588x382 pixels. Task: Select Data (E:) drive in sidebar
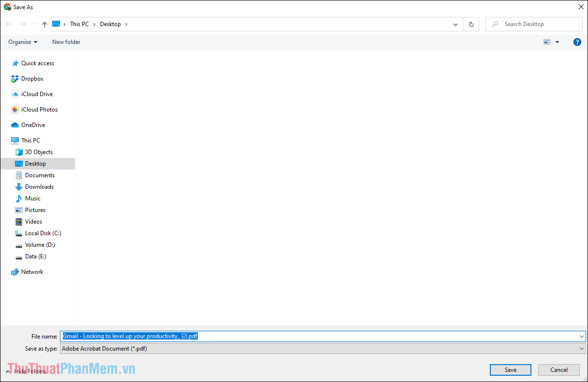coord(36,256)
